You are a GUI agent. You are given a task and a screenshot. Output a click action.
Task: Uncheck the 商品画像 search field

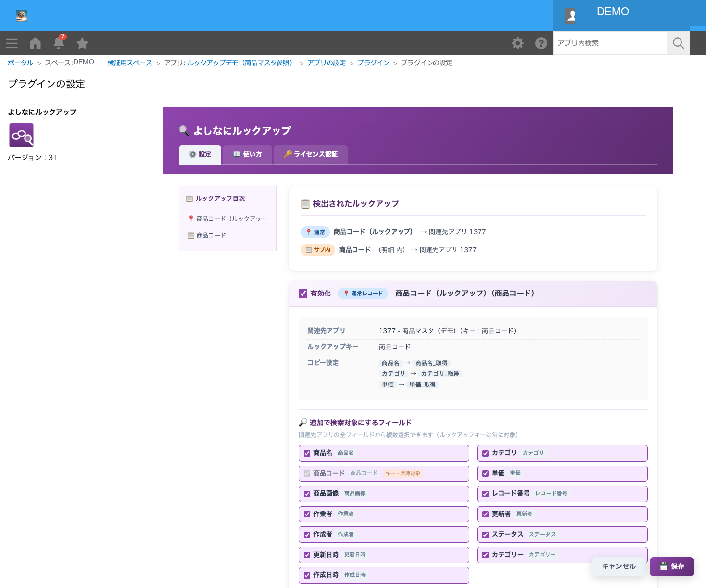tap(307, 494)
